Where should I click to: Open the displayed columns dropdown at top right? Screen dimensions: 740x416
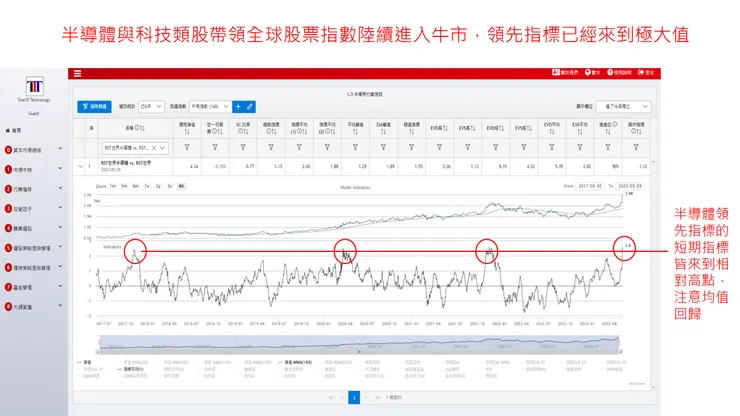[623, 107]
